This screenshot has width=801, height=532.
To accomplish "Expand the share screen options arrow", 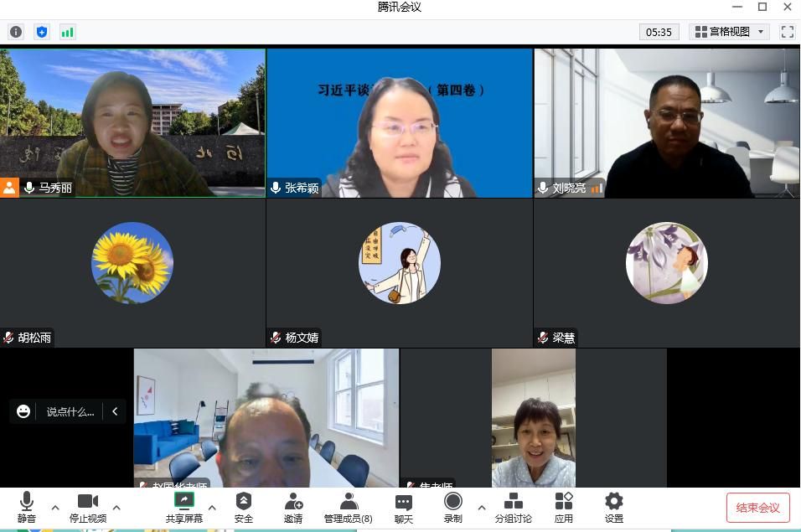I will 212,507.
